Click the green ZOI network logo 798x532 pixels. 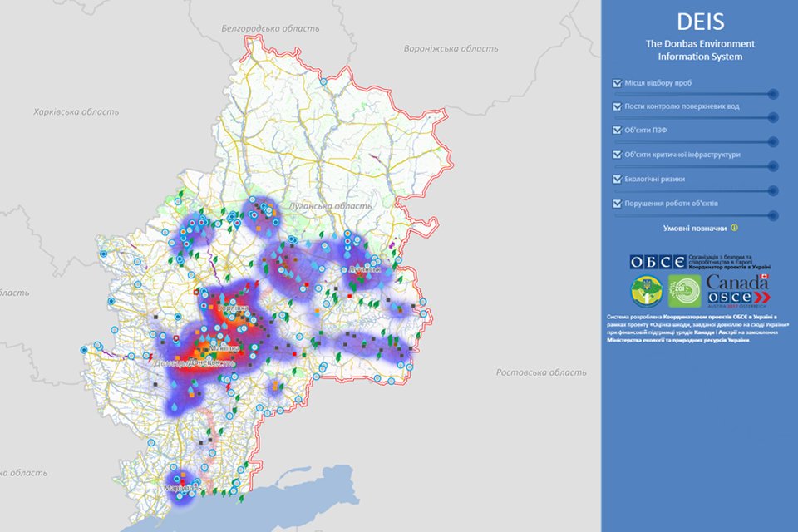pos(684,291)
